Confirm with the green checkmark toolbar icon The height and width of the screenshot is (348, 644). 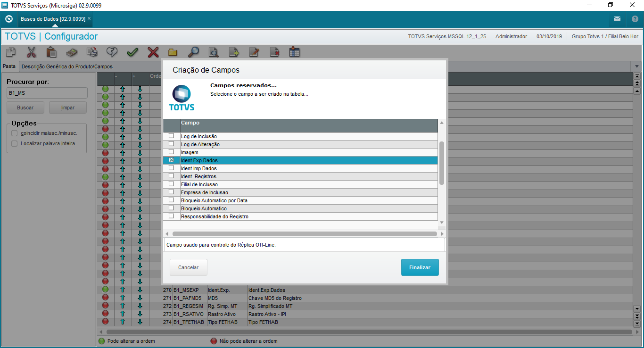click(132, 52)
